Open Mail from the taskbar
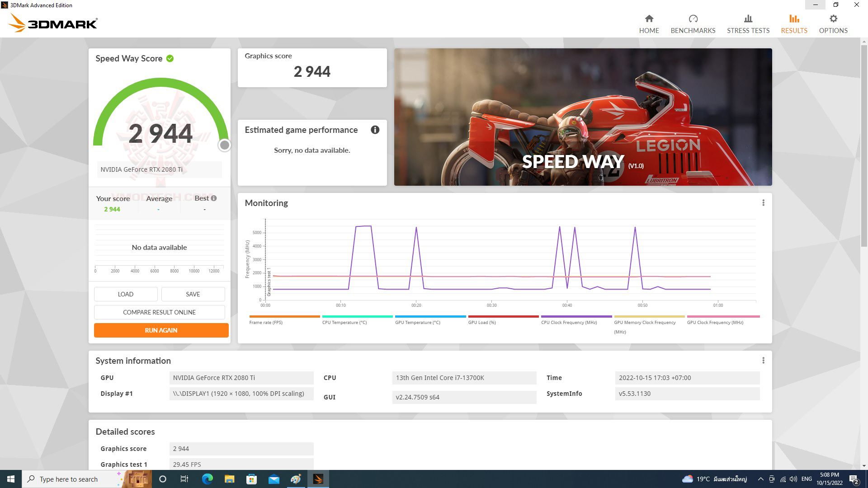This screenshot has height=488, width=868. pyautogui.click(x=273, y=479)
